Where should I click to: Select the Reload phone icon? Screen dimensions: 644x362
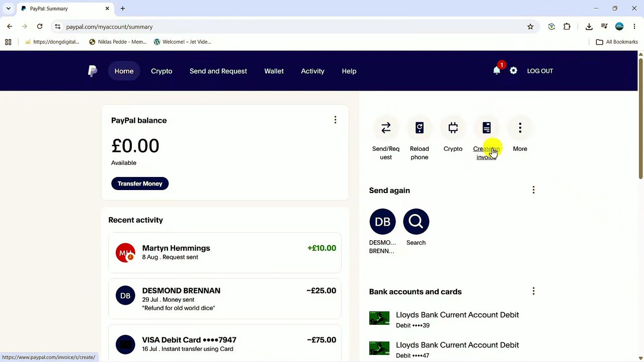[419, 128]
